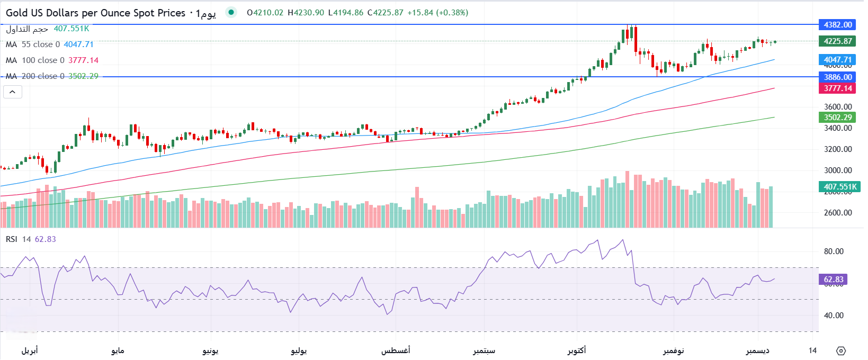Open chart settings gear icon at bottom right
The height and width of the screenshot is (360, 868).
click(x=841, y=350)
